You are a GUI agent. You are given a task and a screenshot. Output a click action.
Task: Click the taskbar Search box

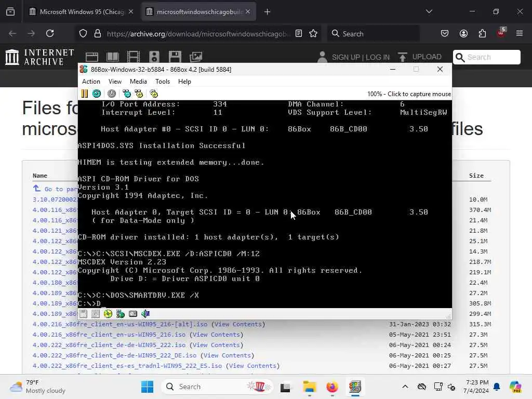point(217,387)
